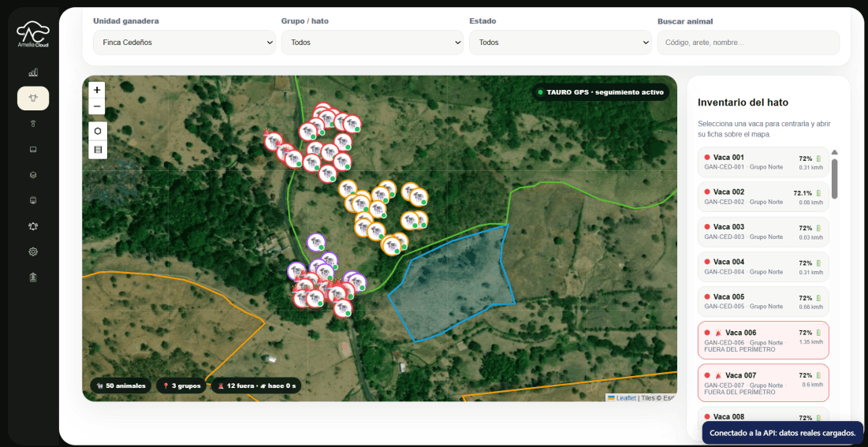Click TAURO GPS seguimiento activo status pill
This screenshot has height=447, width=868.
coord(601,92)
